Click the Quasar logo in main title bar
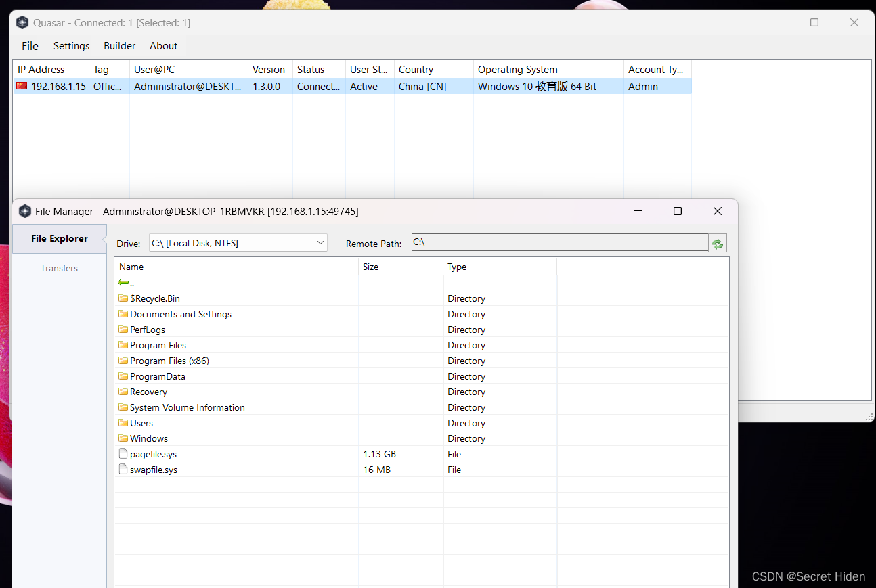876x588 pixels. click(x=22, y=22)
